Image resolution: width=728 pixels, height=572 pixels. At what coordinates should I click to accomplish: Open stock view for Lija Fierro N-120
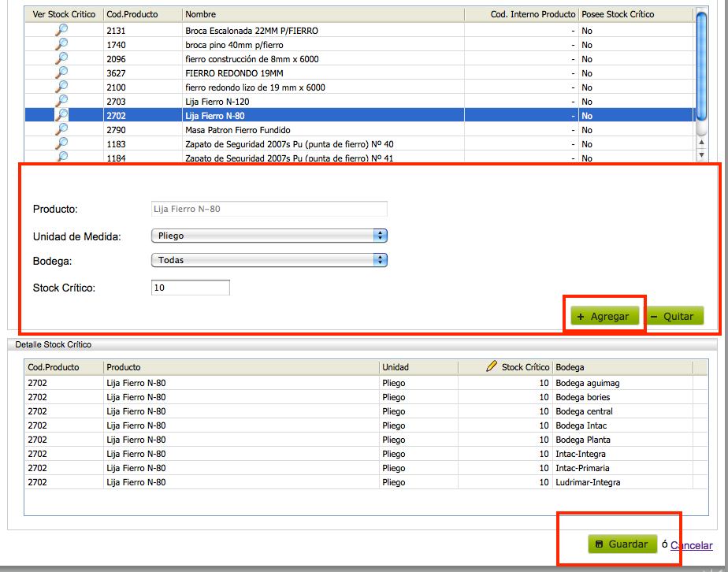point(61,101)
